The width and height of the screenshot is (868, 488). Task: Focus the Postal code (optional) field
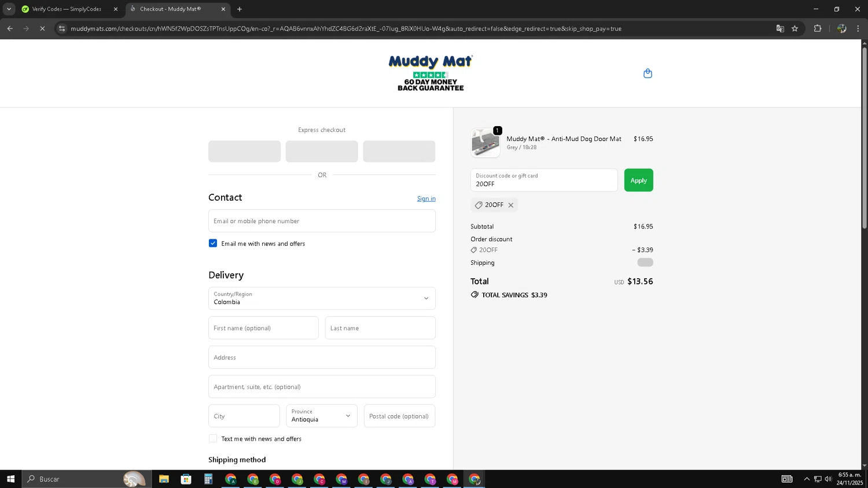(x=399, y=416)
